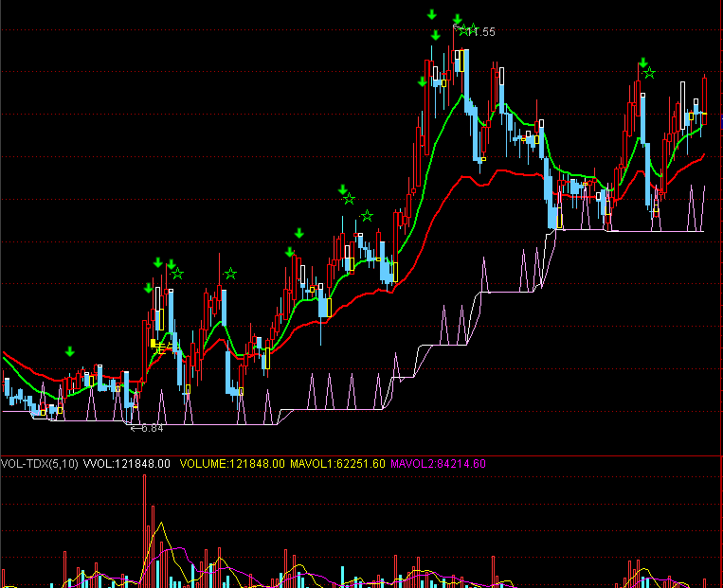This screenshot has width=723, height=588.
Task: Click the tallest red volume bar
Action: click(144, 530)
